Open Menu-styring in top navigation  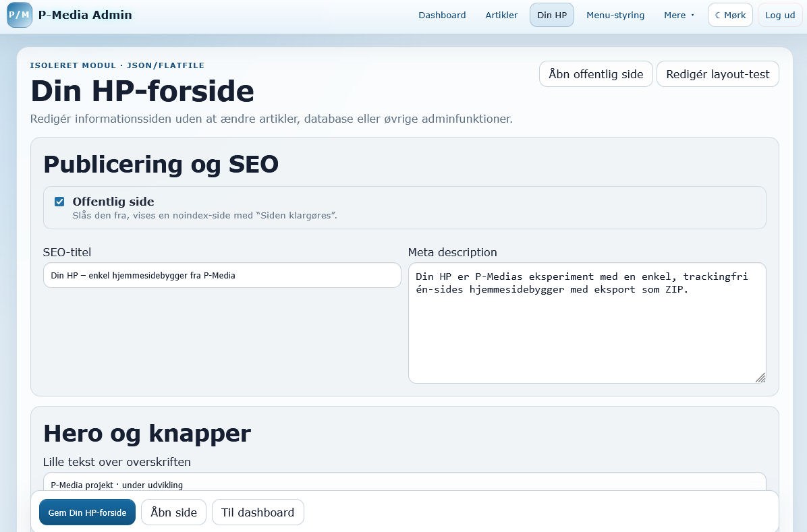615,15
